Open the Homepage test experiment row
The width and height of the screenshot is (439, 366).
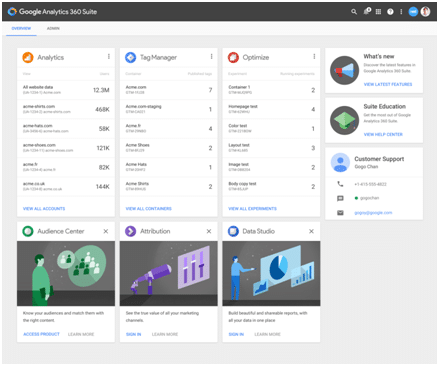[x=271, y=109]
